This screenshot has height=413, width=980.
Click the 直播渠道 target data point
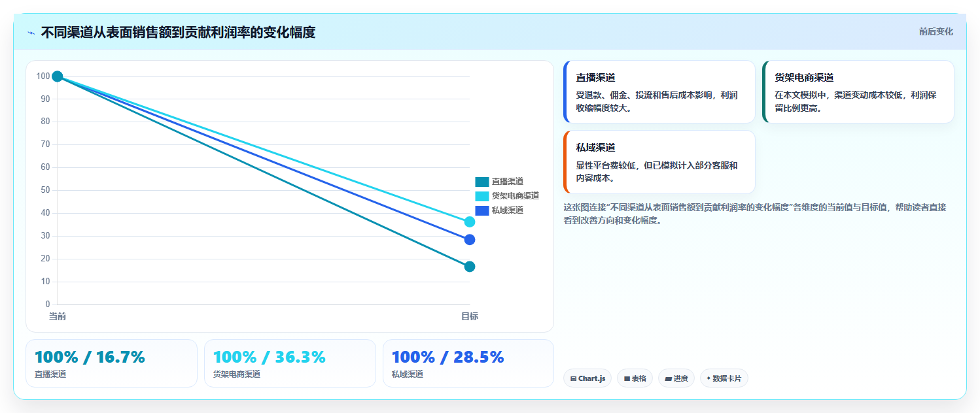(470, 267)
